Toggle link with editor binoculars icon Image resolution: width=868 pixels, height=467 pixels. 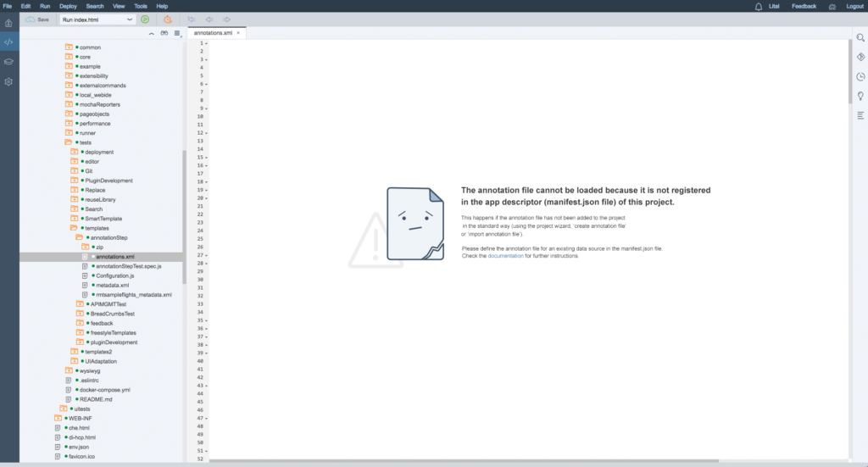click(x=164, y=34)
